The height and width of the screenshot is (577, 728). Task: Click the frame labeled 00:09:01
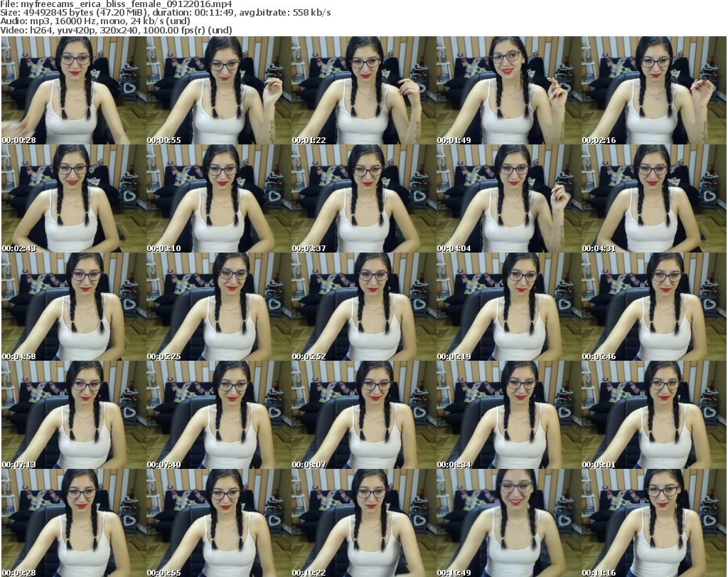654,415
